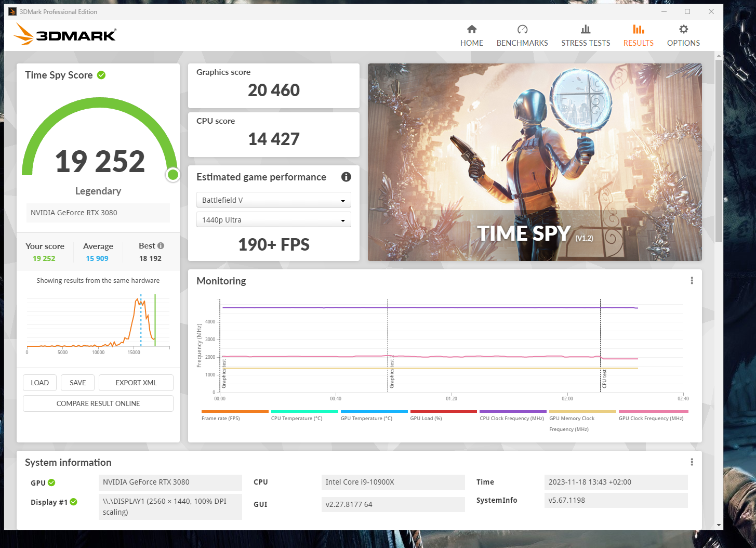The image size is (756, 548).
Task: Open the Battlefield V game dropdown
Action: coord(273,200)
